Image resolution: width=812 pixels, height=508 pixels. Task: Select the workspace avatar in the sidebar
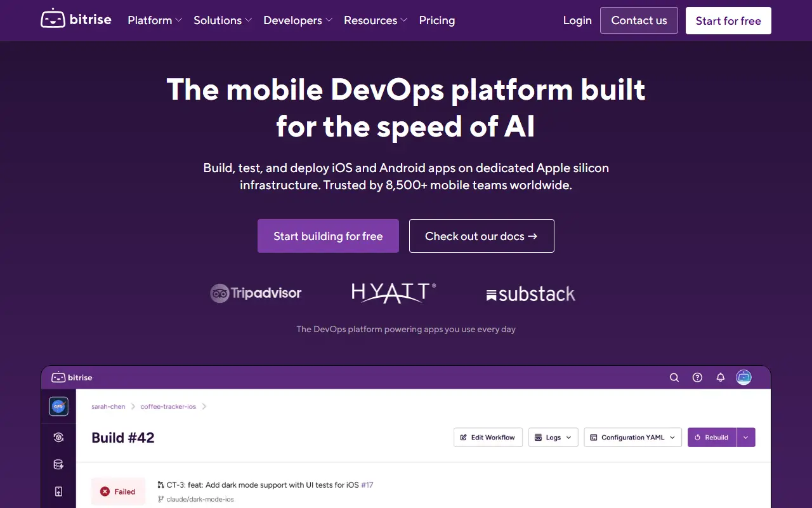58,406
